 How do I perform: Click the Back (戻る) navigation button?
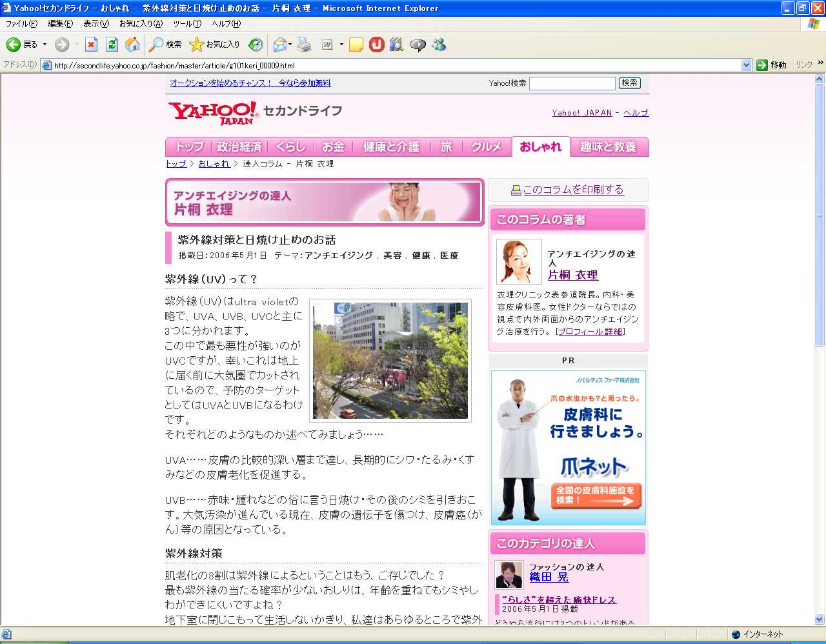coord(21,45)
